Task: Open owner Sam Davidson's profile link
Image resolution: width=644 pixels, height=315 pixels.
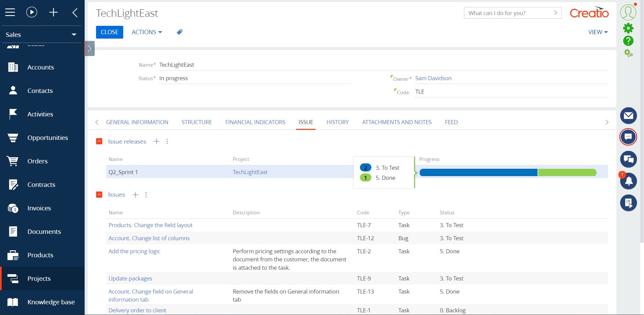Action: (x=433, y=78)
